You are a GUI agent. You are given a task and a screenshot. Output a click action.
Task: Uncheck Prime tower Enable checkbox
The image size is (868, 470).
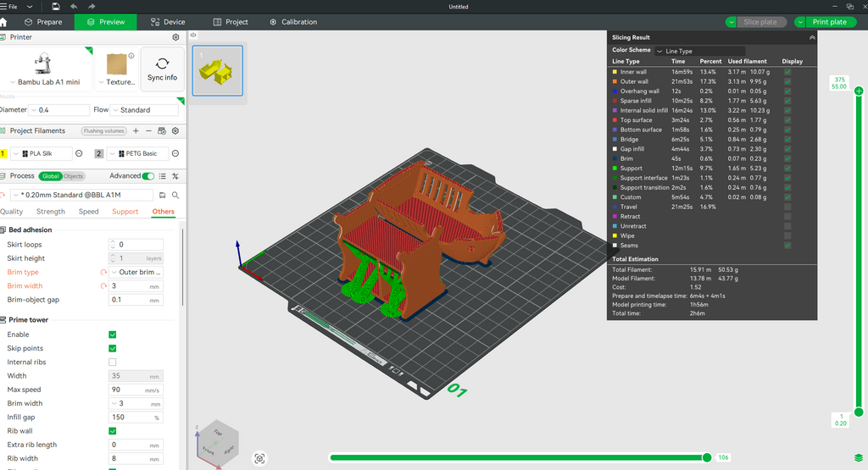point(113,335)
